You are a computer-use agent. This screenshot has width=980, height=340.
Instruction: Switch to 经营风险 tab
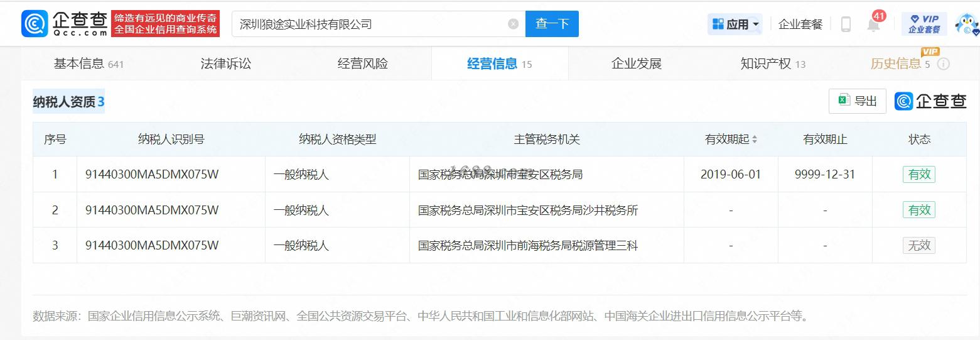[363, 63]
